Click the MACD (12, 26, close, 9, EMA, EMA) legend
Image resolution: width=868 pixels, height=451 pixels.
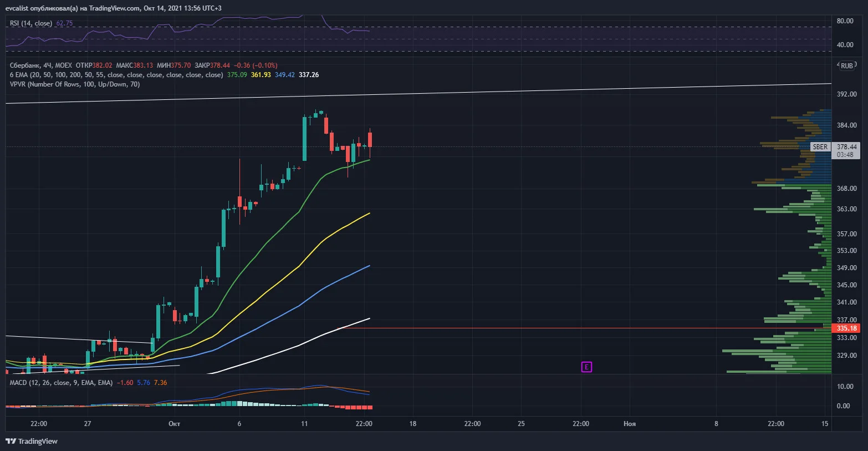(x=61, y=383)
